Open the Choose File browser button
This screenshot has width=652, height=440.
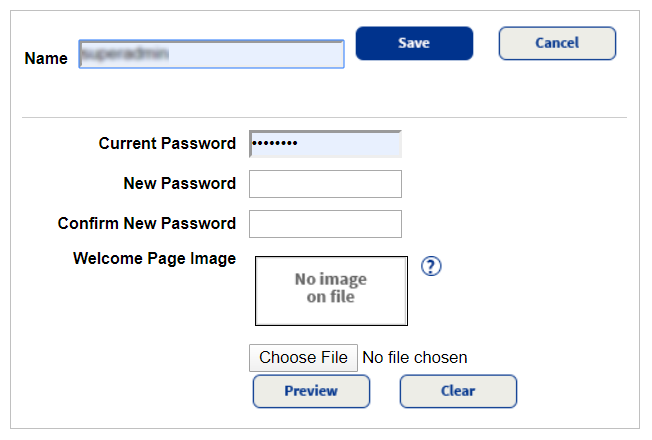pyautogui.click(x=303, y=357)
